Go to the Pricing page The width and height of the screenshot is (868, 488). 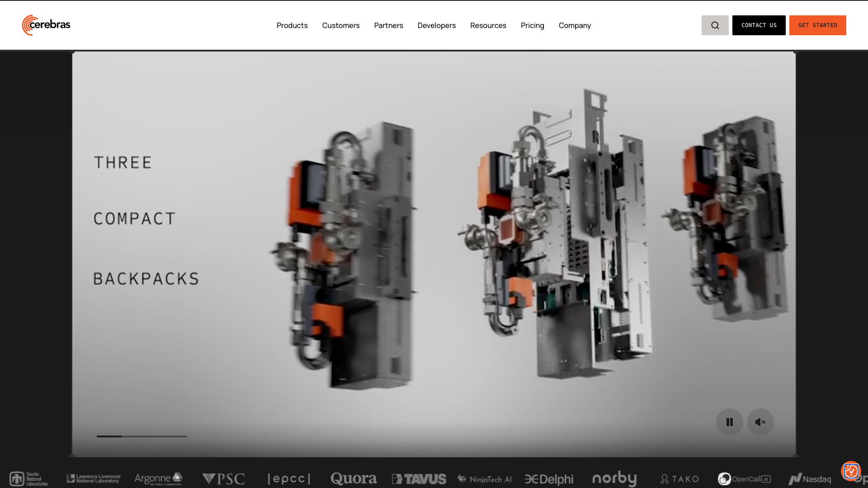click(533, 25)
